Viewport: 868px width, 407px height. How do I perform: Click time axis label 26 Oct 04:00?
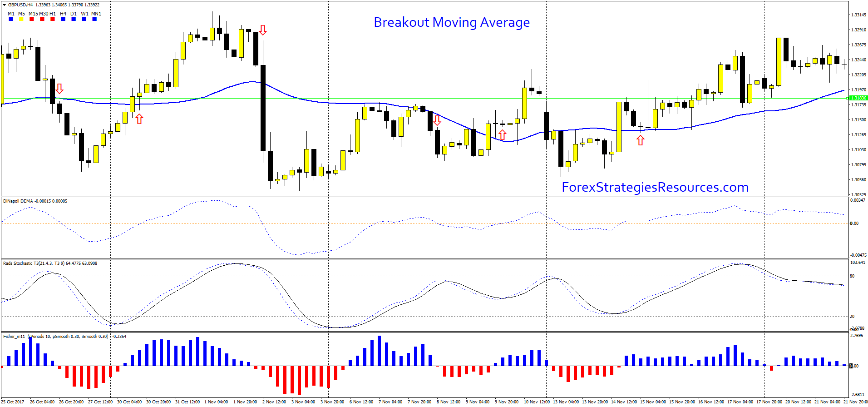coord(42,402)
